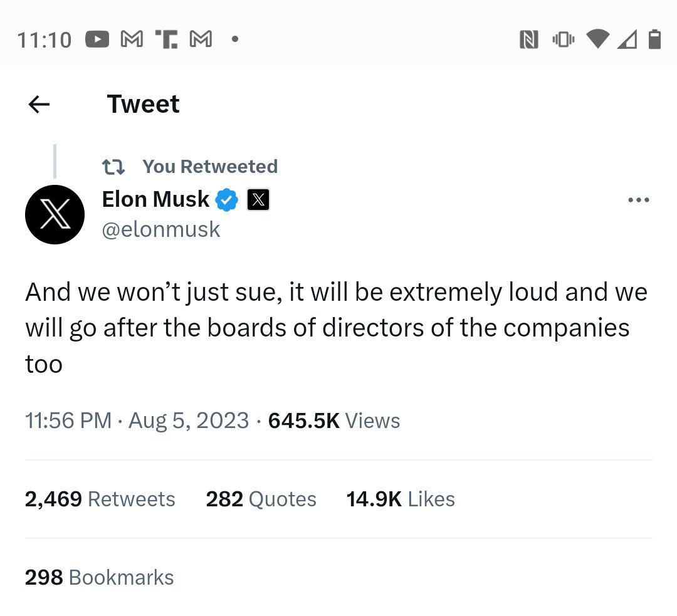Tap the Wi-Fi icon in the status bar
677x616 pixels.
pos(598,39)
